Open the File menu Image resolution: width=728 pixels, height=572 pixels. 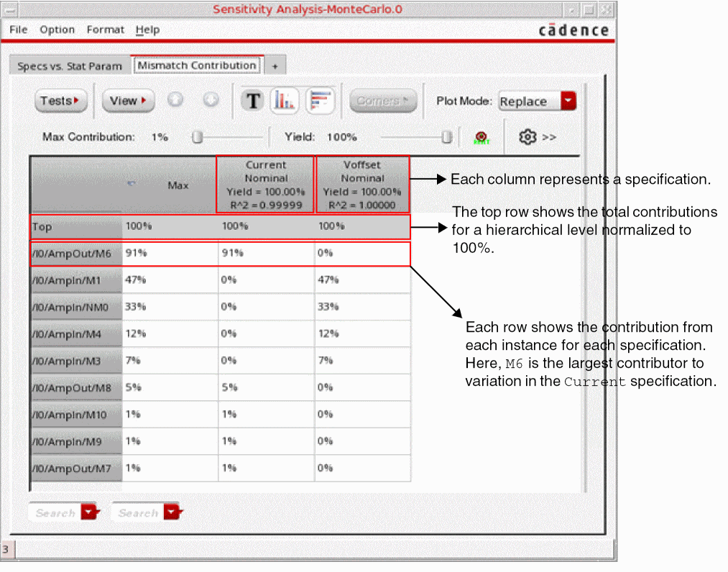[19, 29]
